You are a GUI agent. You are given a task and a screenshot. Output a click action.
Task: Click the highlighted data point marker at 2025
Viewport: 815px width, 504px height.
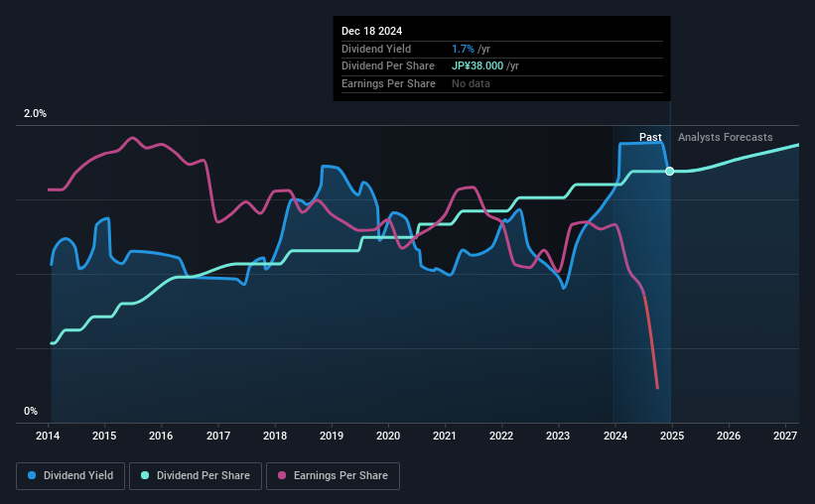point(670,172)
